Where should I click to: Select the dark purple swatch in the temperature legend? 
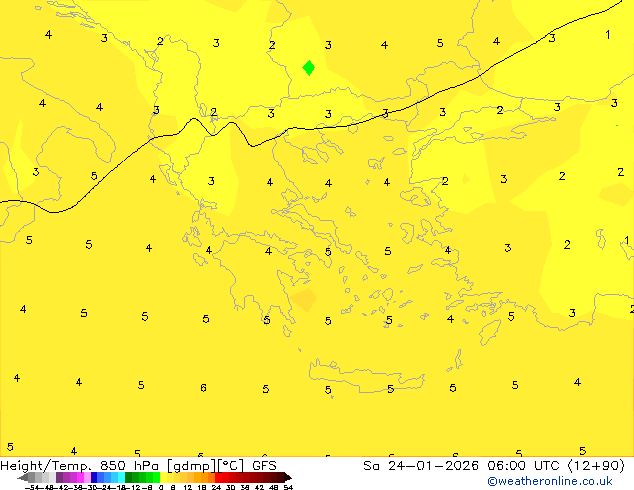point(59,477)
